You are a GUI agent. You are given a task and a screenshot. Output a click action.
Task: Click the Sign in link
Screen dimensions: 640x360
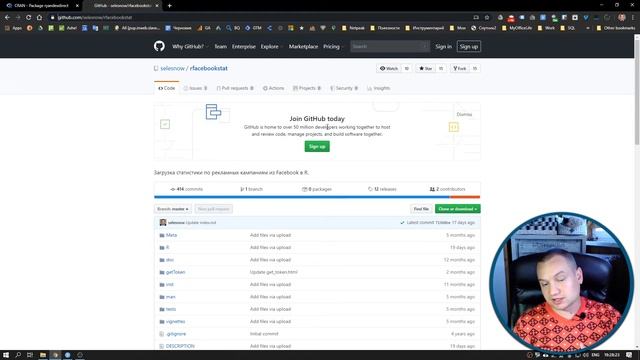pos(443,47)
